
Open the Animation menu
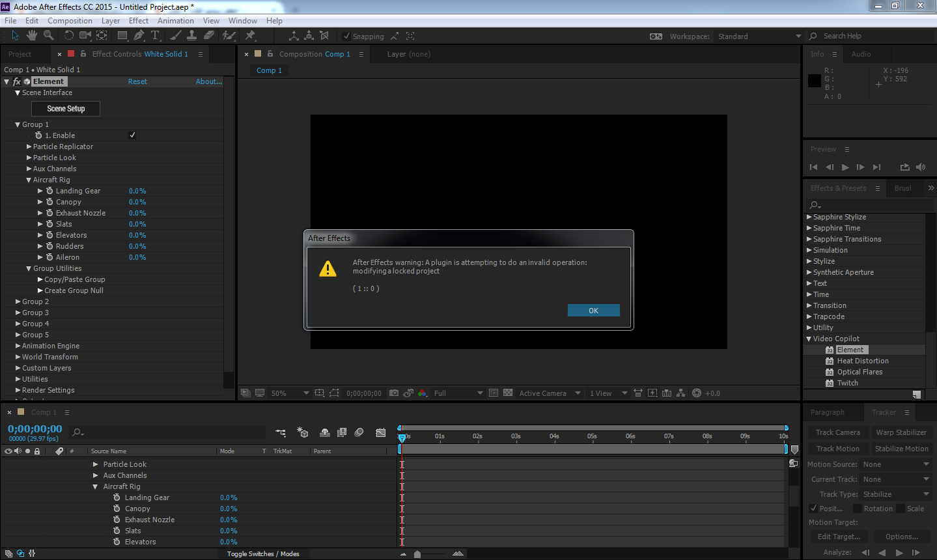coord(176,20)
